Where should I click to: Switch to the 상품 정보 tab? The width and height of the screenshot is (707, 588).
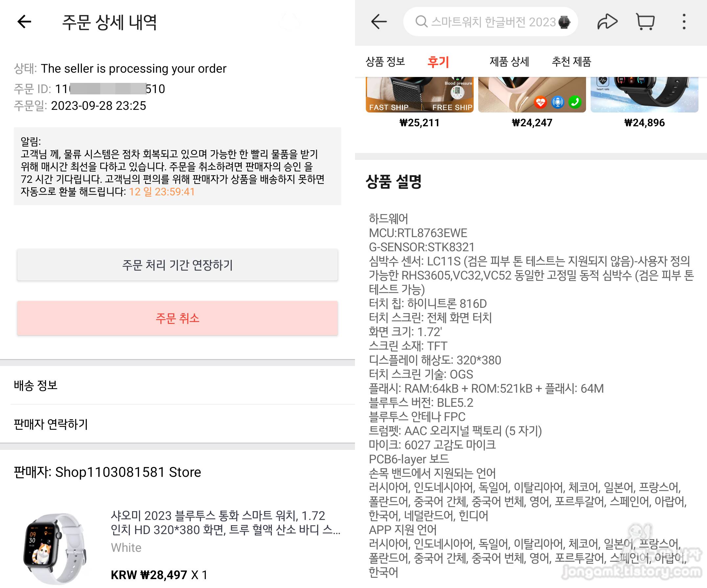(x=385, y=61)
